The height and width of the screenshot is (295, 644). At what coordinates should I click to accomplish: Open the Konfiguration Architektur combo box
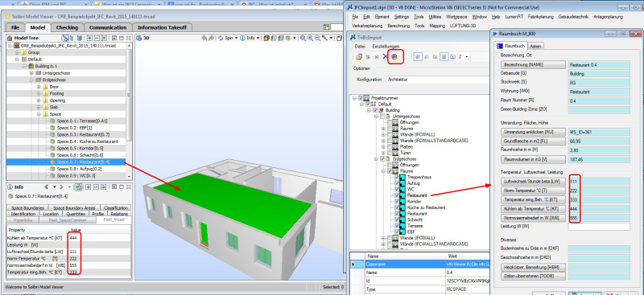tap(437, 80)
